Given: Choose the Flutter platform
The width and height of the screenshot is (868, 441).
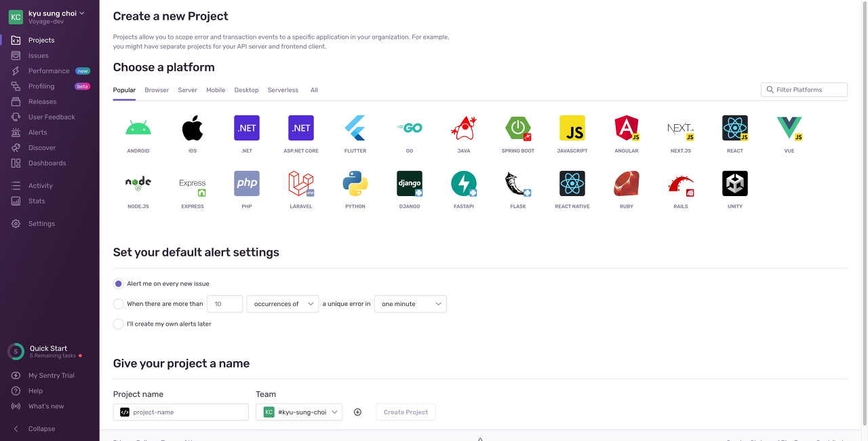Looking at the screenshot, I should (355, 128).
